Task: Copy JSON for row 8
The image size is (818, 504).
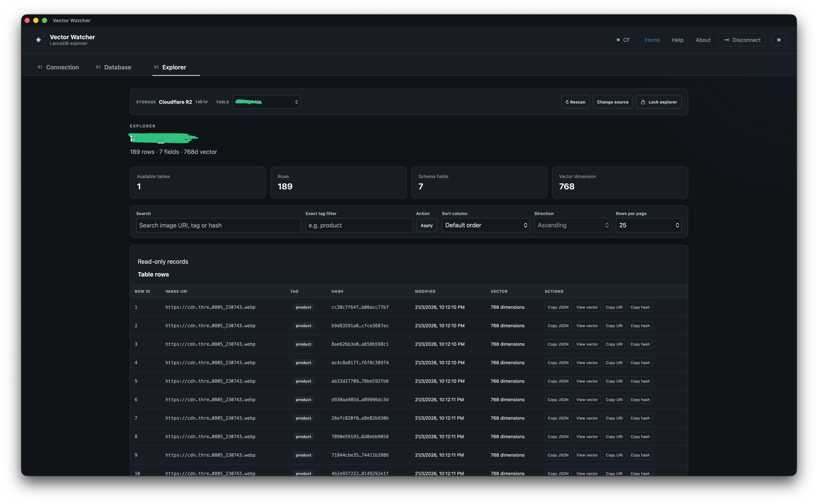Action: point(558,437)
